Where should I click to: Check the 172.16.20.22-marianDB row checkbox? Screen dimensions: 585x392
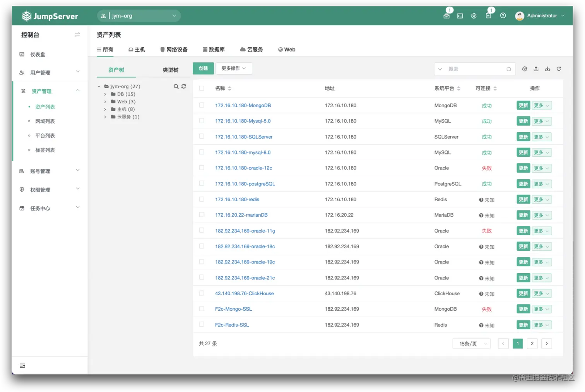(x=202, y=214)
